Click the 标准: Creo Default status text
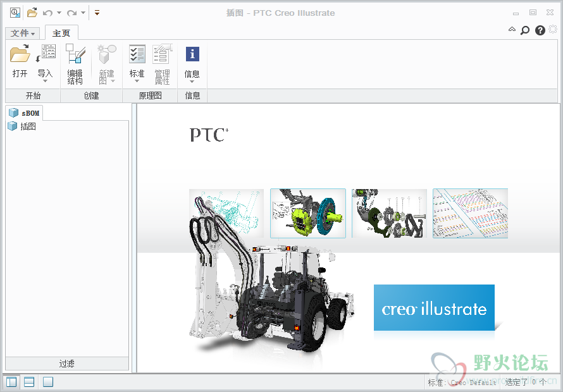 462,383
